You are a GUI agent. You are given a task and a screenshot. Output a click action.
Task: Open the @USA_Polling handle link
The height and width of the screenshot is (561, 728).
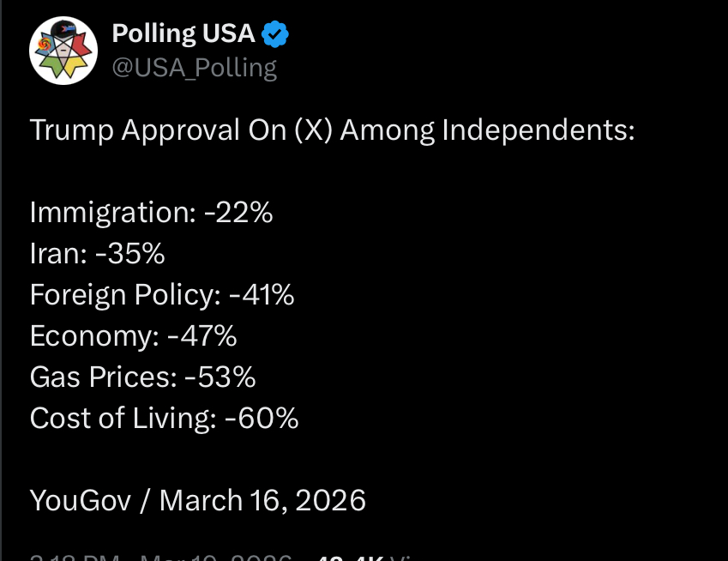(195, 67)
